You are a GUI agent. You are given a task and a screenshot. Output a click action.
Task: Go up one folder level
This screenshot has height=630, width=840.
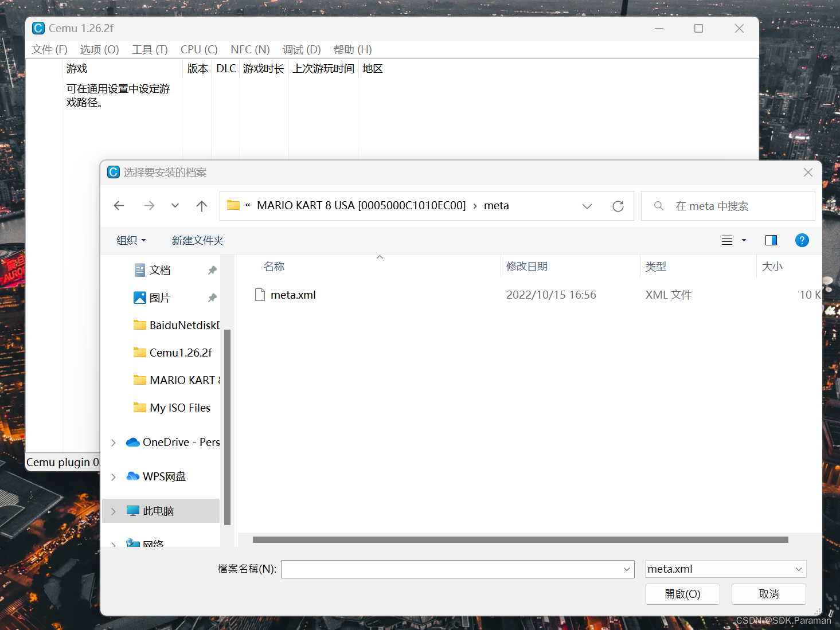201,206
